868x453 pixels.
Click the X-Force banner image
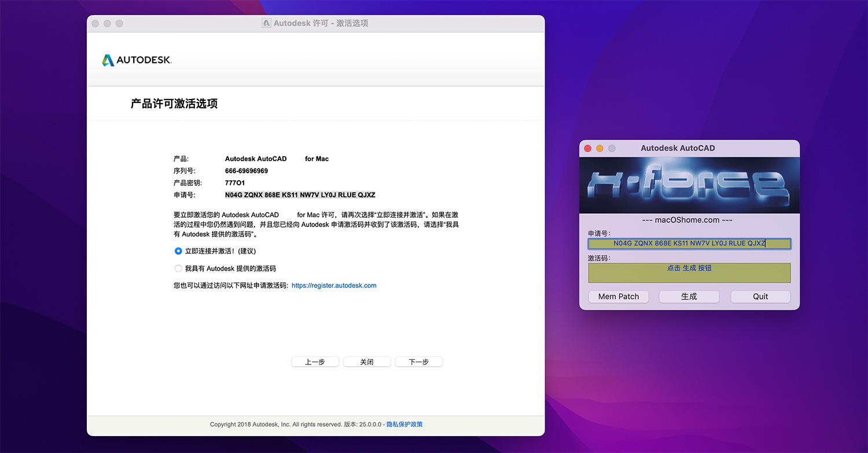[x=689, y=185]
